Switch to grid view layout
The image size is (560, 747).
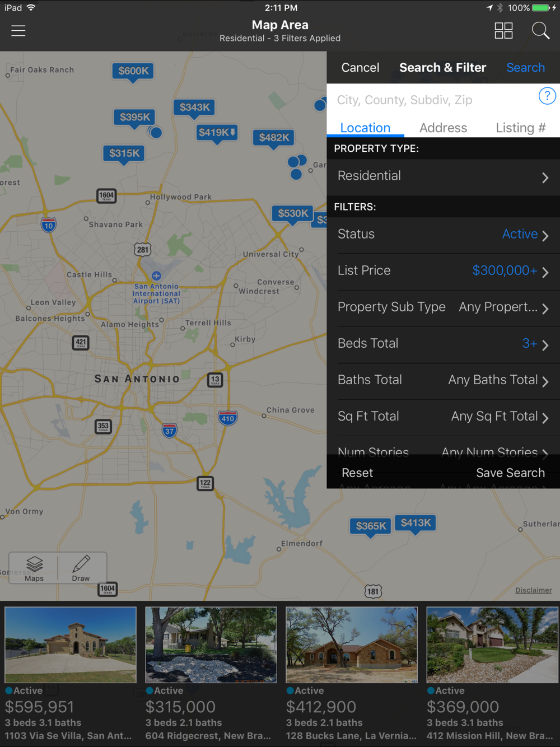pyautogui.click(x=503, y=30)
